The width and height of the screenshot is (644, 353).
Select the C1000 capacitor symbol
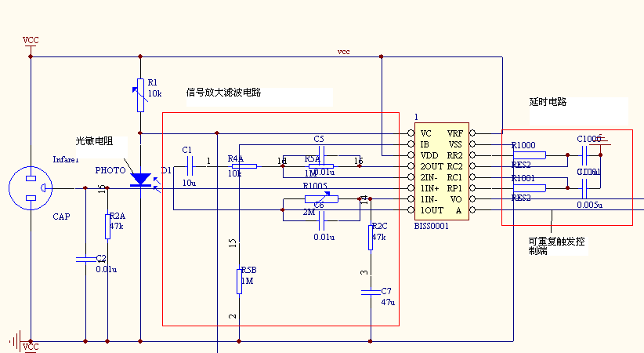(x=585, y=155)
